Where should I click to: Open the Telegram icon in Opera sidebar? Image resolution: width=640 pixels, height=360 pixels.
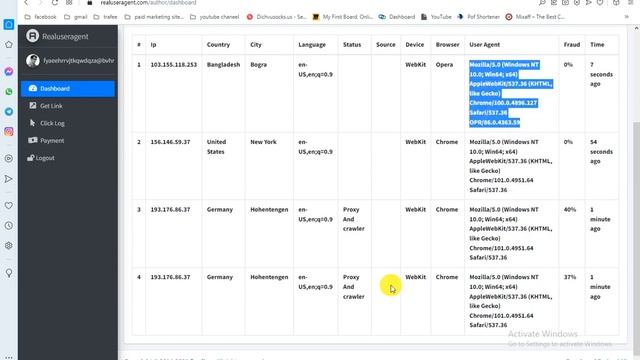point(9,111)
